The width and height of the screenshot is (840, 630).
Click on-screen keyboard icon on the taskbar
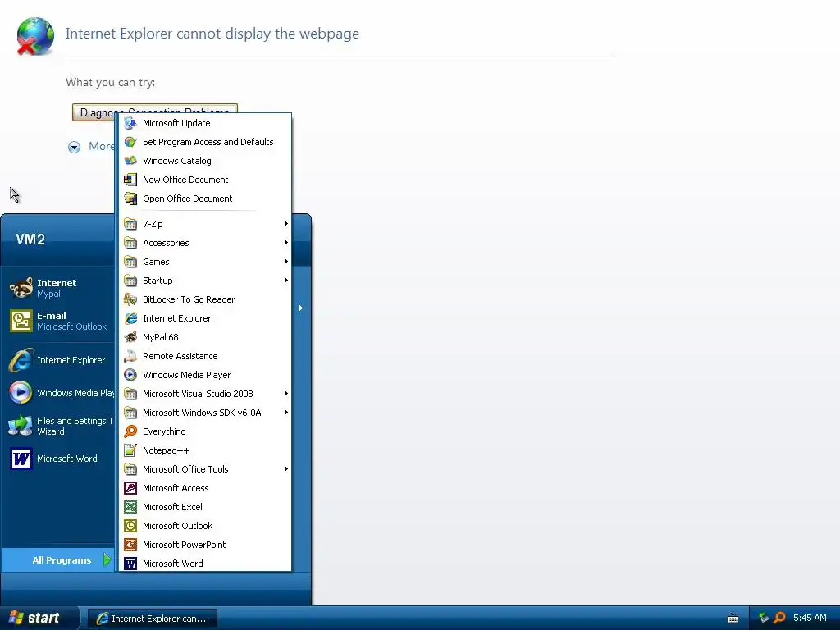click(733, 619)
